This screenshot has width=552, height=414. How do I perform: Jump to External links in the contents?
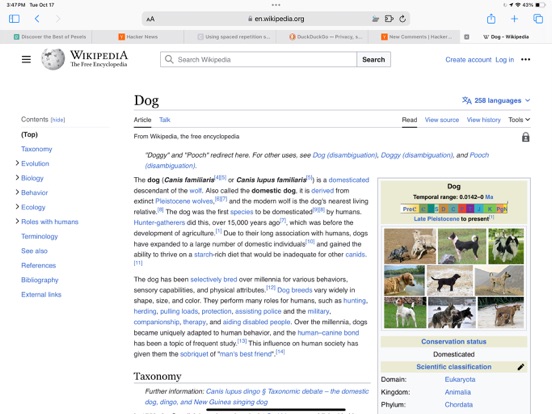tap(41, 294)
